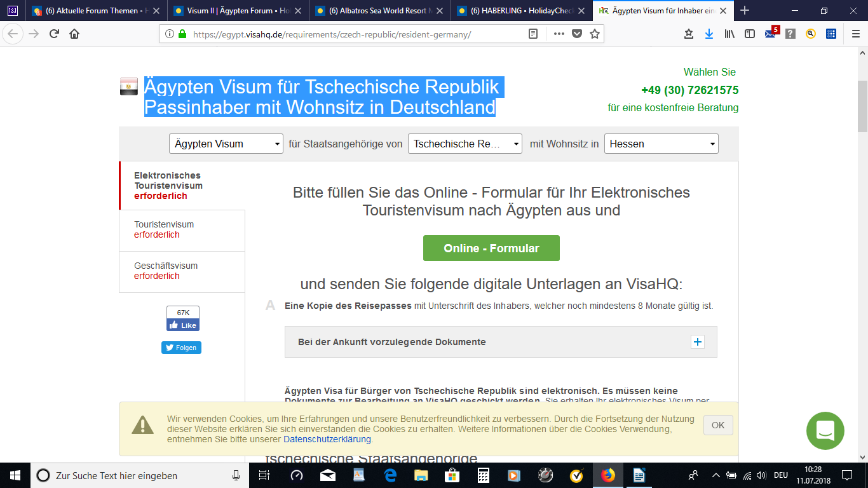Open the Firefox library icon
Screen dimensions: 868x488
[x=729, y=34]
